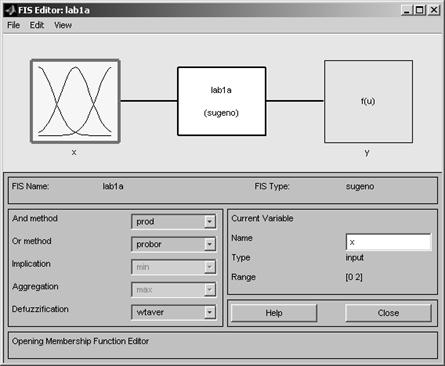Viewport: 445px width, 366px height.
Task: Open the View menu
Action: [x=63, y=25]
